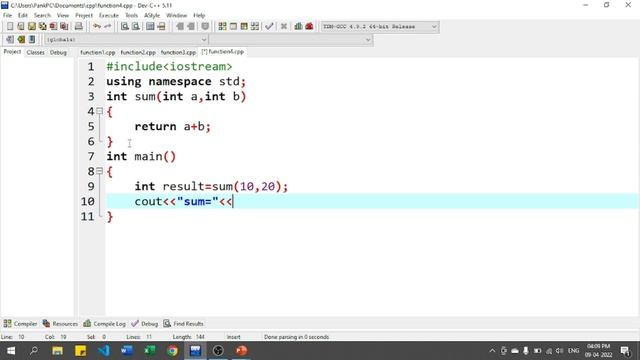Open the AStyle menu
Screen dimensions: 640x360
point(152,15)
